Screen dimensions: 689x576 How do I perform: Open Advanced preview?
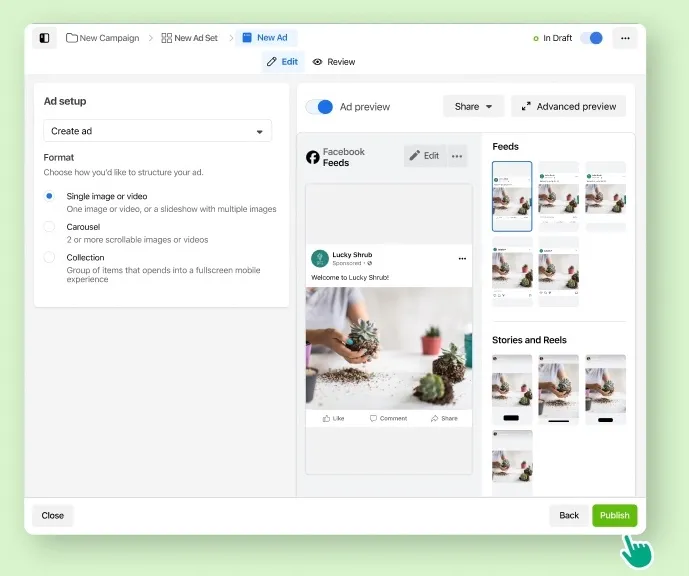[x=569, y=106]
